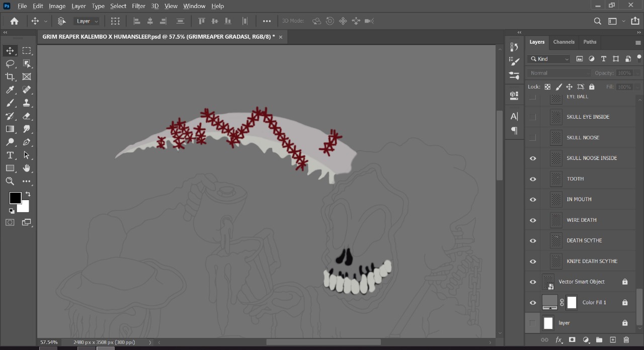Image resolution: width=644 pixels, height=350 pixels.
Task: Close the GRIM REAPER document tab
Action: coord(281,37)
